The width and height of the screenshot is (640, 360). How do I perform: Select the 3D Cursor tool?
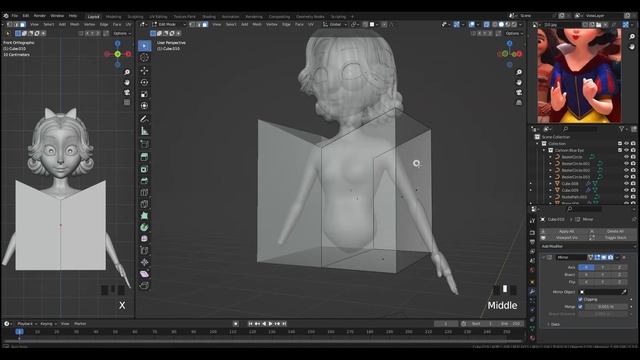[x=144, y=58]
